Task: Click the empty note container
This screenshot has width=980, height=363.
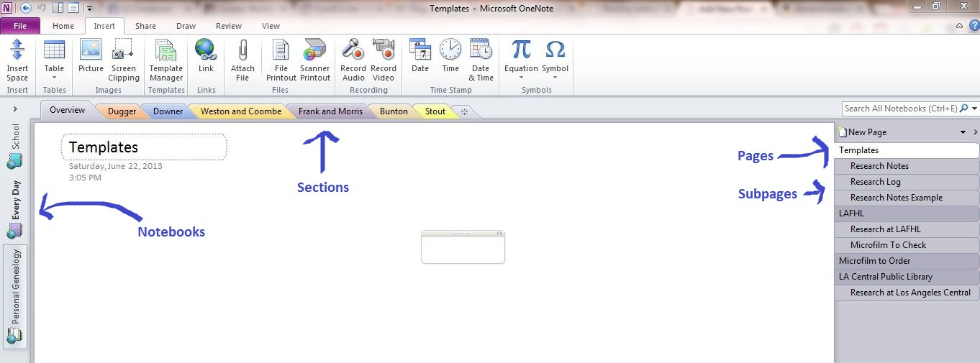Action: tap(463, 247)
